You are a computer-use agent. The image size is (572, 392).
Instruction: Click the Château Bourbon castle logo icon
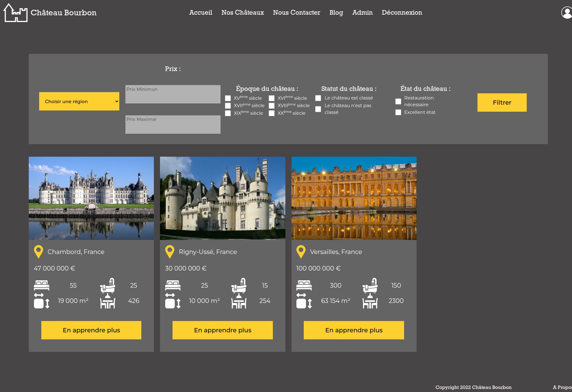click(15, 13)
